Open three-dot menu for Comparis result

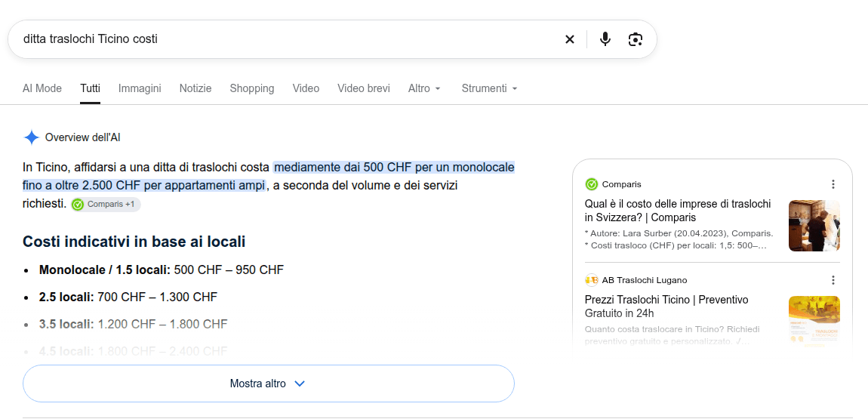pyautogui.click(x=833, y=184)
